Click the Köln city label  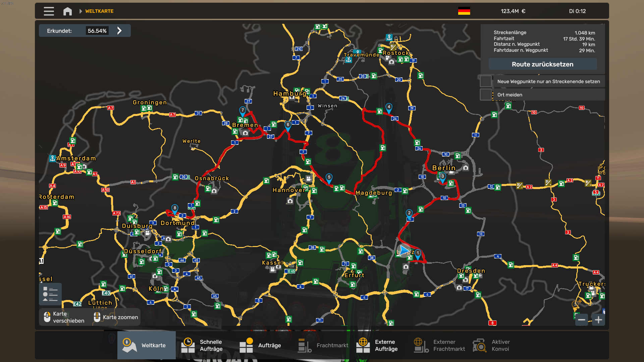156,289
